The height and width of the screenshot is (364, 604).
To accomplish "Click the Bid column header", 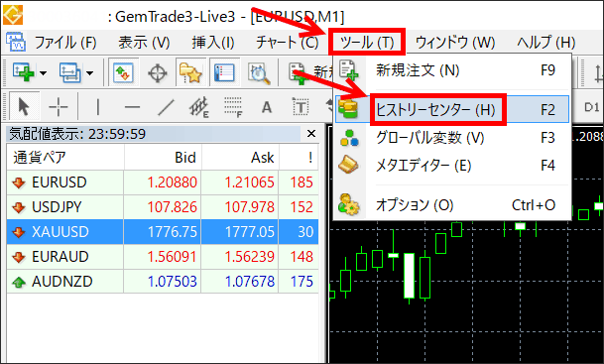I will (x=185, y=158).
